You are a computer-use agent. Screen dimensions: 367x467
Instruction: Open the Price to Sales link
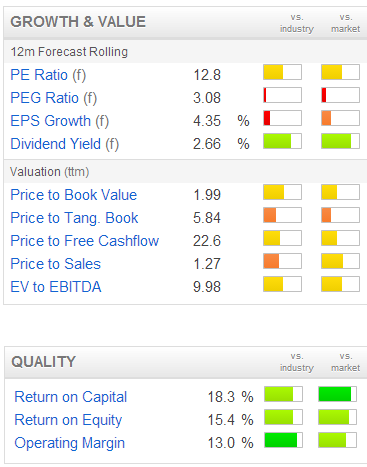pos(56,264)
